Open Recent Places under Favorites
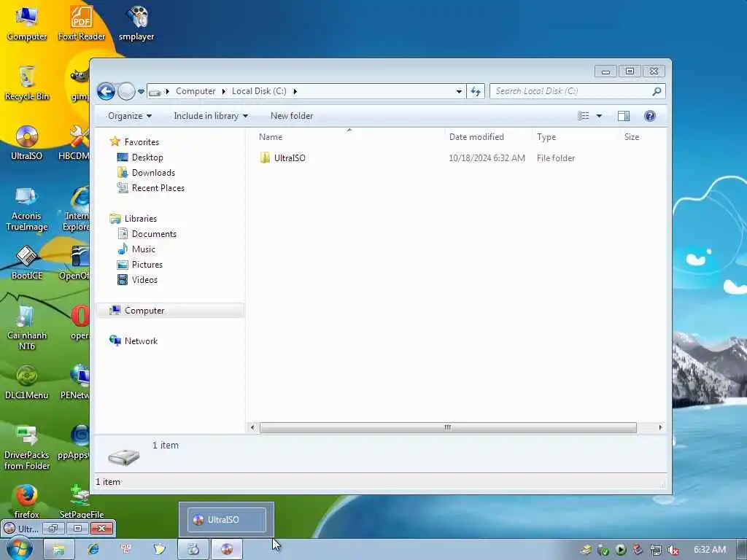The height and width of the screenshot is (560, 747). (158, 188)
